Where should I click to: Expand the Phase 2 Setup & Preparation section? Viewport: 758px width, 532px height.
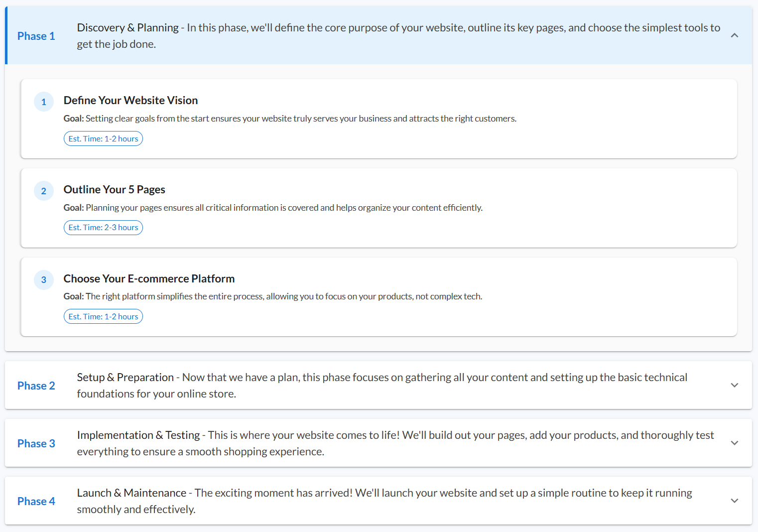pos(734,385)
